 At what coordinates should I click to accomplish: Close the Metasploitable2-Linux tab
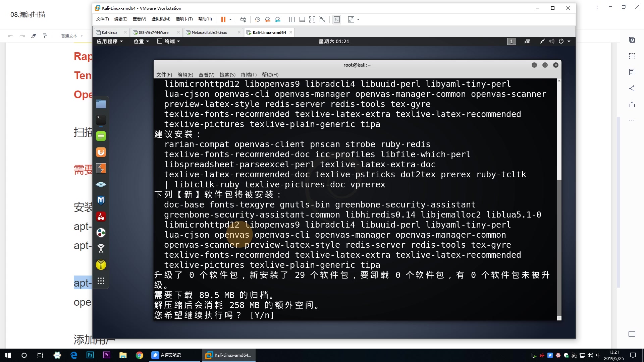(x=239, y=32)
